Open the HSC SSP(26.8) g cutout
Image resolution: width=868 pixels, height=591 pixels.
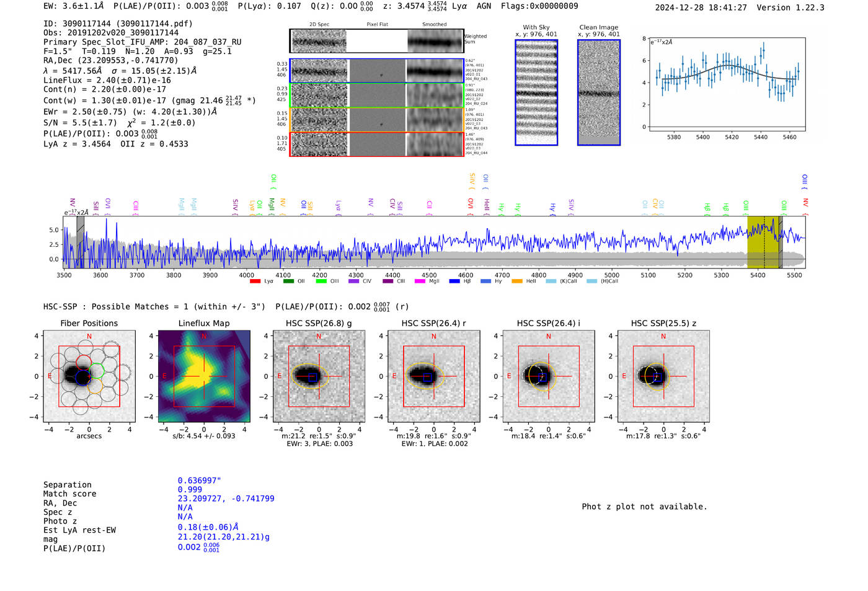[x=319, y=376]
